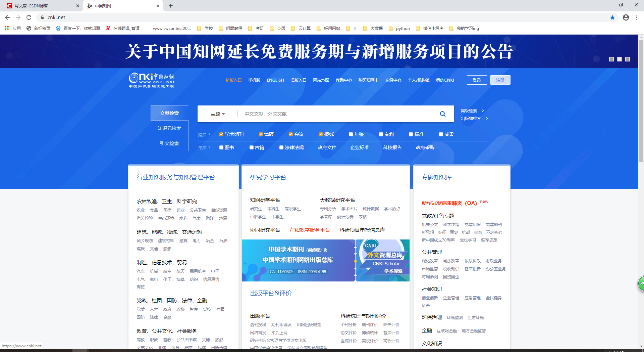Open a new browser tab with plus
The image size is (644, 352).
point(171,6)
